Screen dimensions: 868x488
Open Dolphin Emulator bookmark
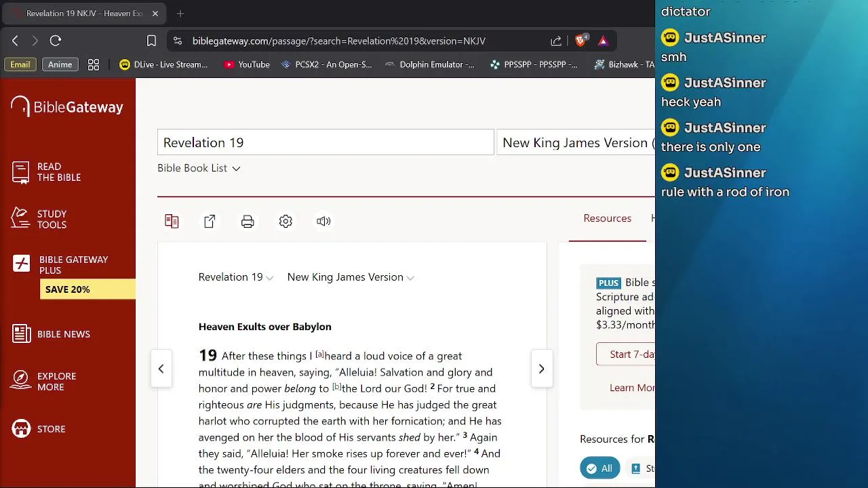point(429,64)
